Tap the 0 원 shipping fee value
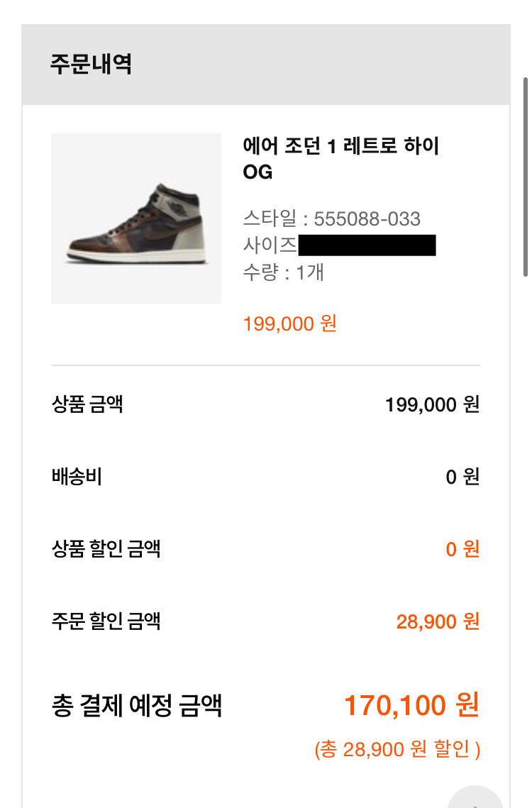Viewport: 532px width, 808px height. pyautogui.click(x=462, y=477)
